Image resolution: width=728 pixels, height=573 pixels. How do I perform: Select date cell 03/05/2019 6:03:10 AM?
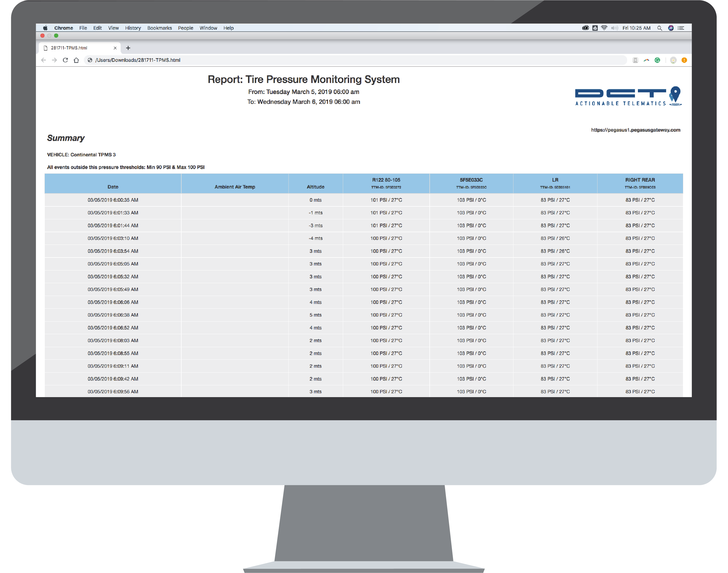[113, 238]
